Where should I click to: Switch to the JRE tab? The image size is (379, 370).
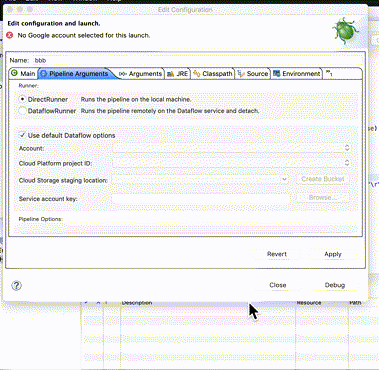[x=178, y=74]
